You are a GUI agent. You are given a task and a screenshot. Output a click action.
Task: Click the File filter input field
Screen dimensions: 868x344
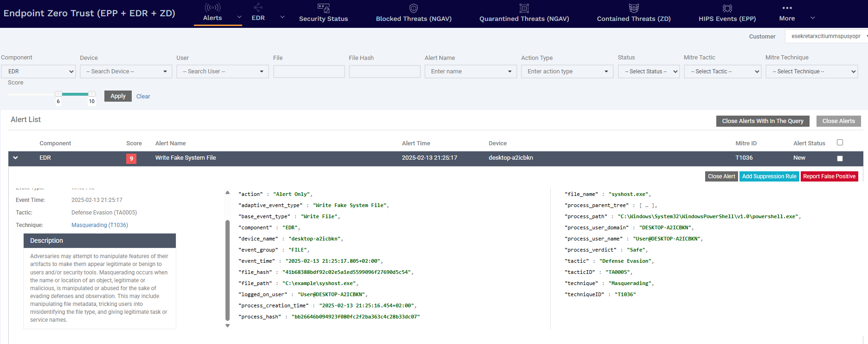[309, 71]
